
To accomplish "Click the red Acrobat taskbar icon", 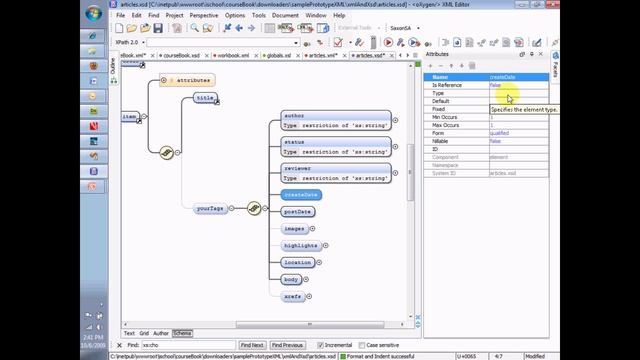I will click(93, 126).
